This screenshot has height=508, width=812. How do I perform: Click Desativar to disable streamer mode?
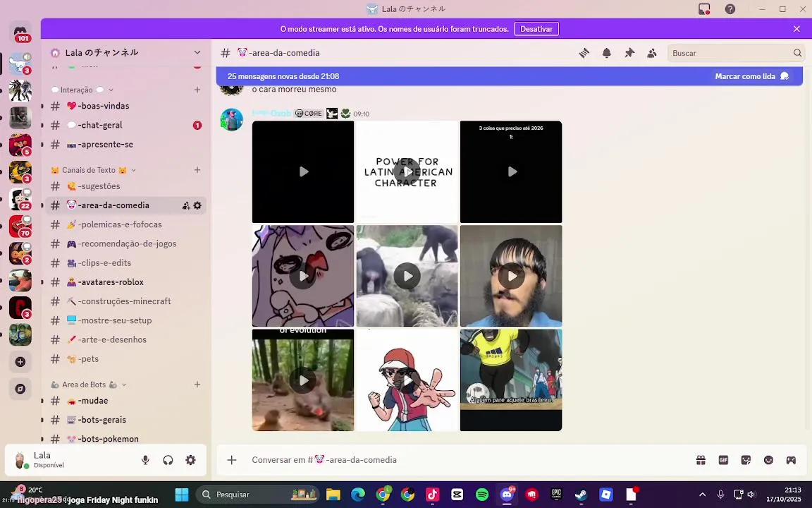click(x=536, y=29)
